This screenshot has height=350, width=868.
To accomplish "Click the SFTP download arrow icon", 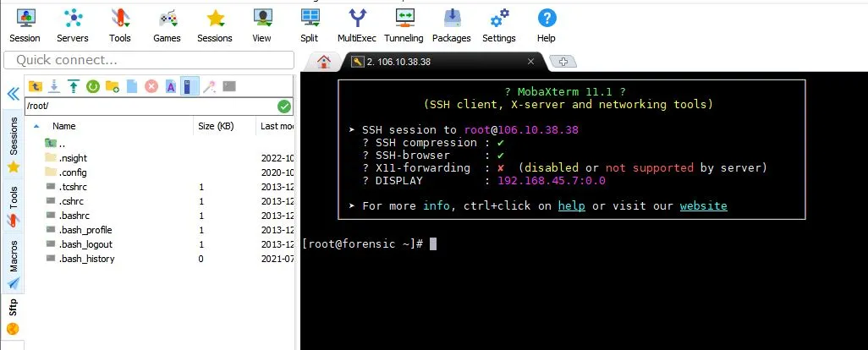I will tap(54, 86).
